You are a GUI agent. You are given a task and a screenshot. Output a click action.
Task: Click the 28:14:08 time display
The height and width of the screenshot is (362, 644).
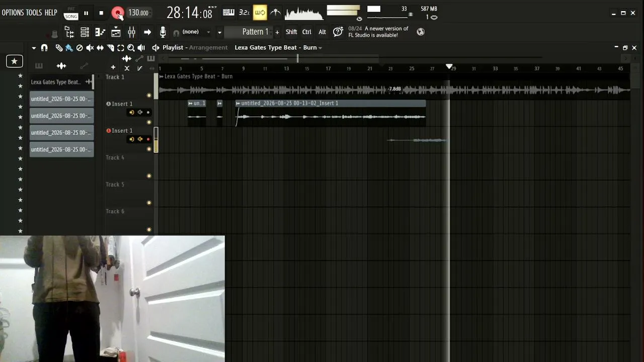tap(190, 13)
